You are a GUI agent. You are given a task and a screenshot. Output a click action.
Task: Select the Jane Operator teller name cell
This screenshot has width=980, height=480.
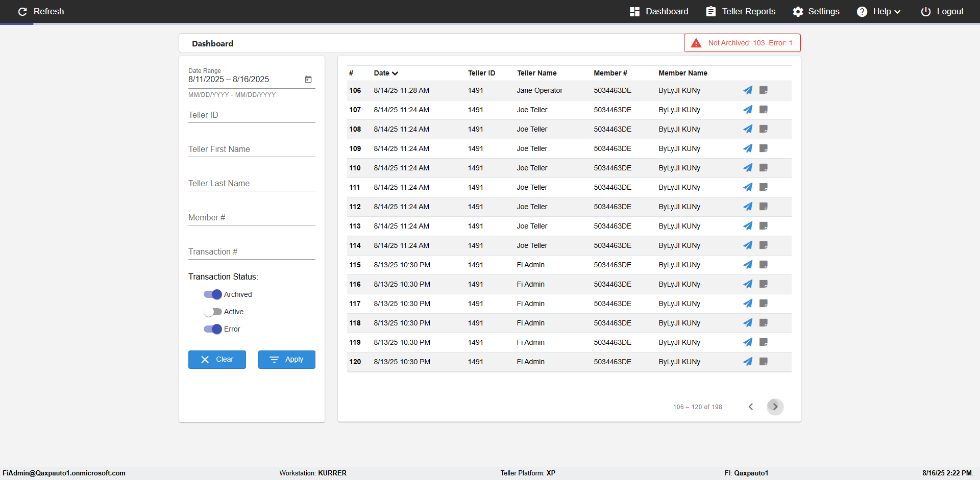coord(540,90)
